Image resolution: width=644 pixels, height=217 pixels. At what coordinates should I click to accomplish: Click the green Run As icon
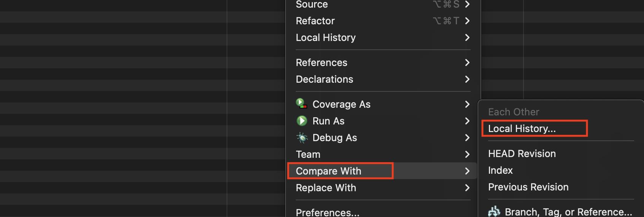[x=302, y=121]
